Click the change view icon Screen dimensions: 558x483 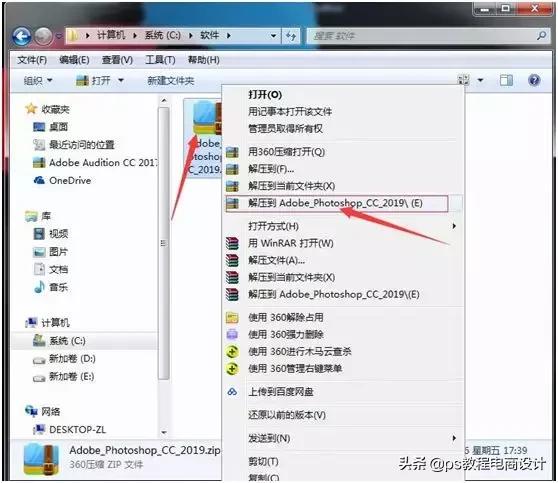click(x=463, y=80)
